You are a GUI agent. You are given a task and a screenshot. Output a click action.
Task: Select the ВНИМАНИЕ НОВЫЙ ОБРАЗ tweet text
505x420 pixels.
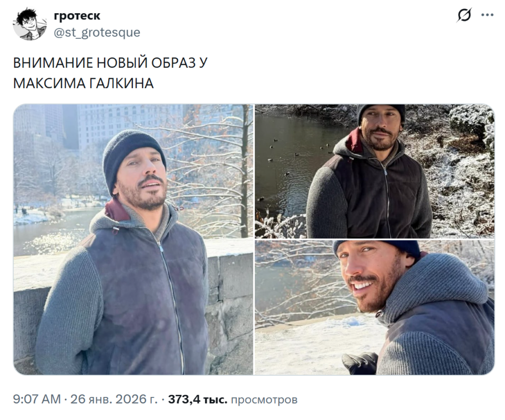[110, 63]
